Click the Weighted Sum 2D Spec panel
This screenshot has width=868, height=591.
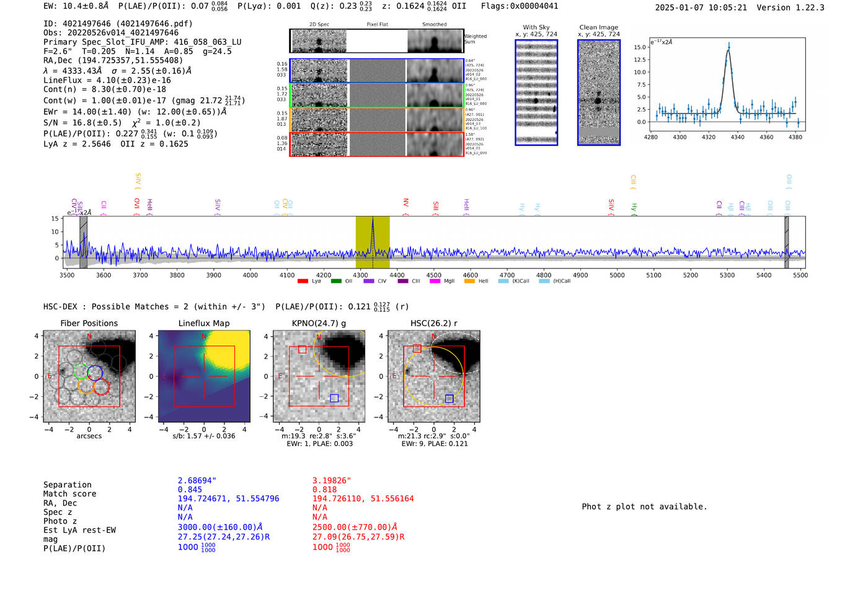click(319, 41)
